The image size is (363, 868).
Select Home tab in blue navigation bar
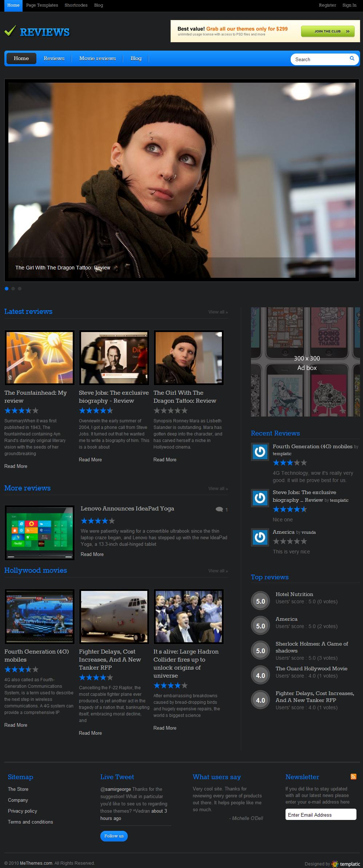tap(21, 58)
